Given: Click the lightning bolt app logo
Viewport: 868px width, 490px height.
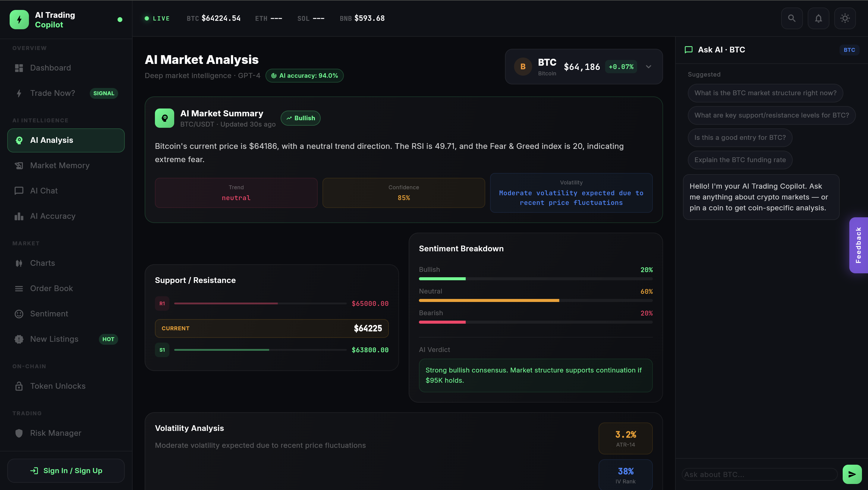Looking at the screenshot, I should [x=19, y=20].
